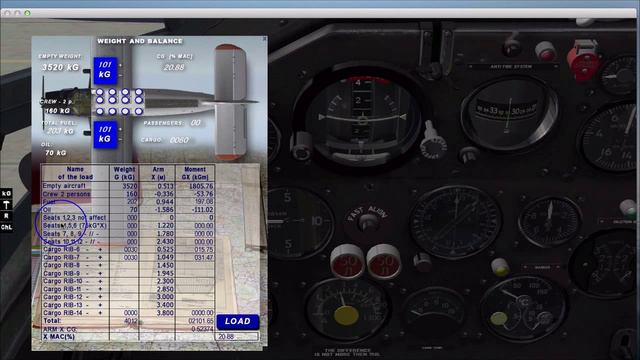Decrease upper fuel tank with its minus sign
Screen dimensions: 640x360
[120, 75]
